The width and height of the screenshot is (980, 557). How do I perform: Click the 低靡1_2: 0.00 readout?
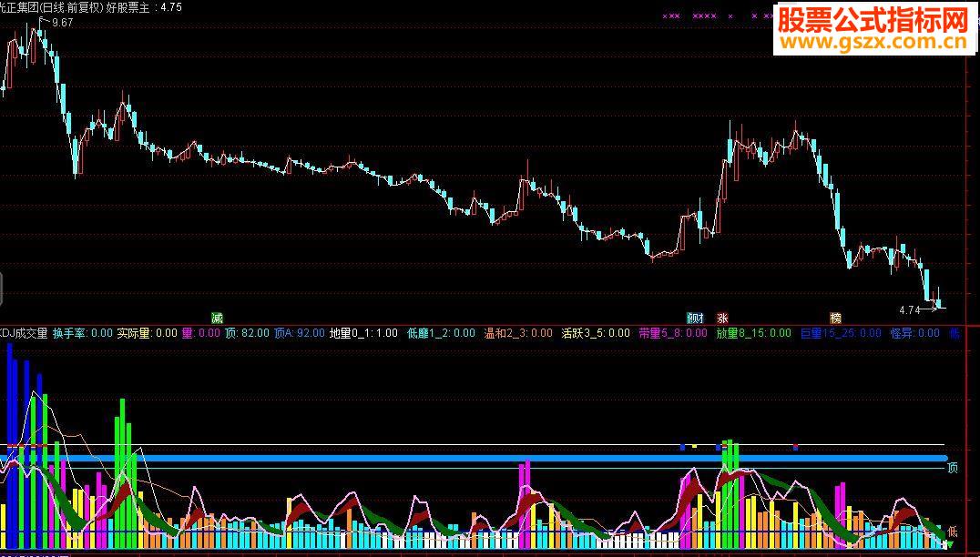point(441,333)
